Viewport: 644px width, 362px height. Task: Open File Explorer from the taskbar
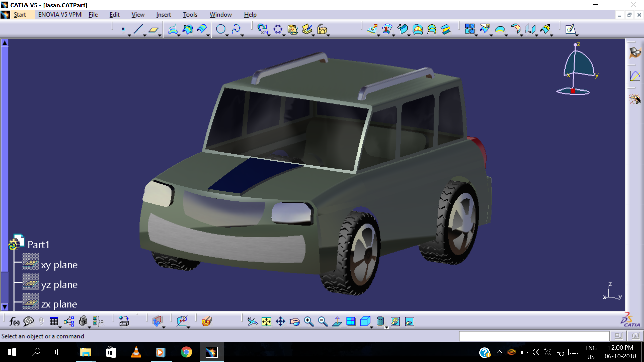pyautogui.click(x=86, y=352)
